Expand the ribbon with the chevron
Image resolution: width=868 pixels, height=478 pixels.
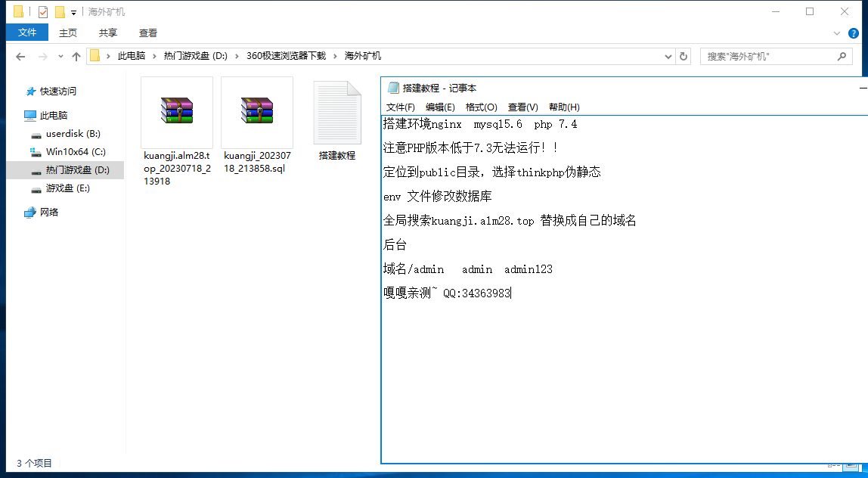[x=837, y=33]
